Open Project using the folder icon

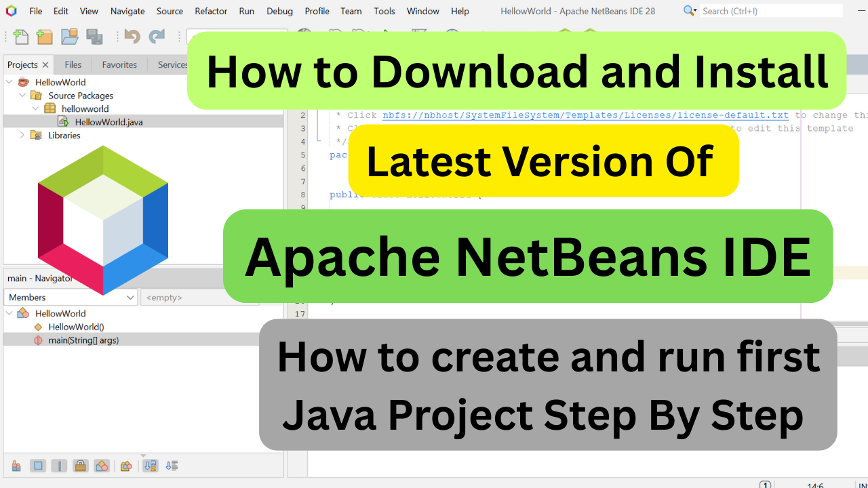tap(69, 37)
